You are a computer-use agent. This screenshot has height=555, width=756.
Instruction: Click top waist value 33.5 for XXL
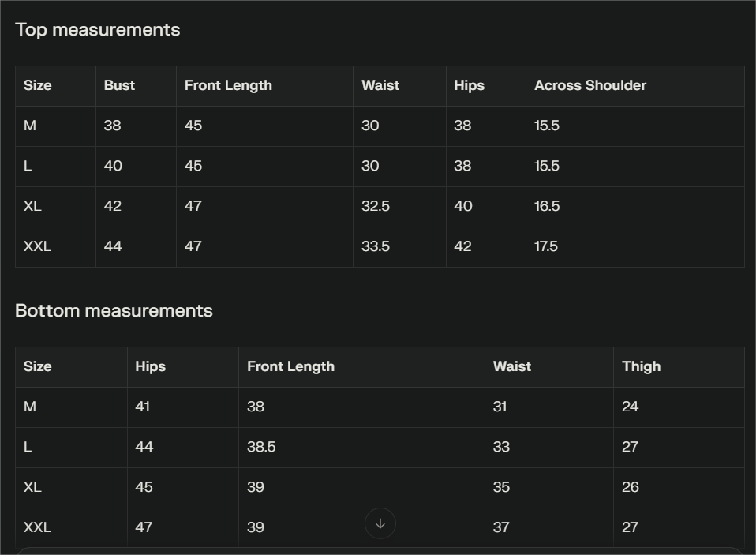tap(376, 247)
